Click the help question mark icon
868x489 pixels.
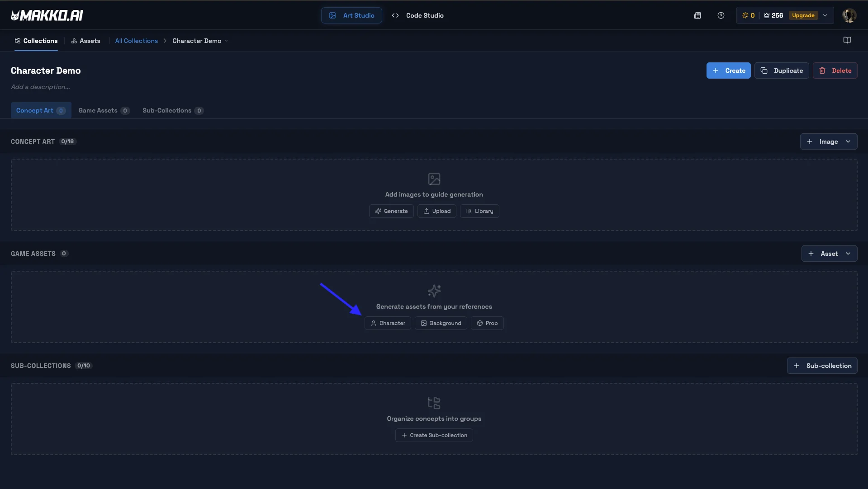(x=720, y=15)
